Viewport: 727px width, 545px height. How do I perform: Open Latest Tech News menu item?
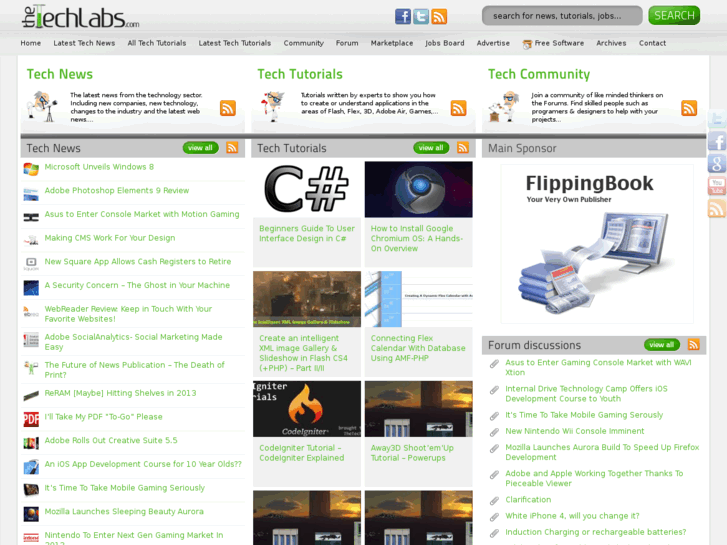(84, 43)
